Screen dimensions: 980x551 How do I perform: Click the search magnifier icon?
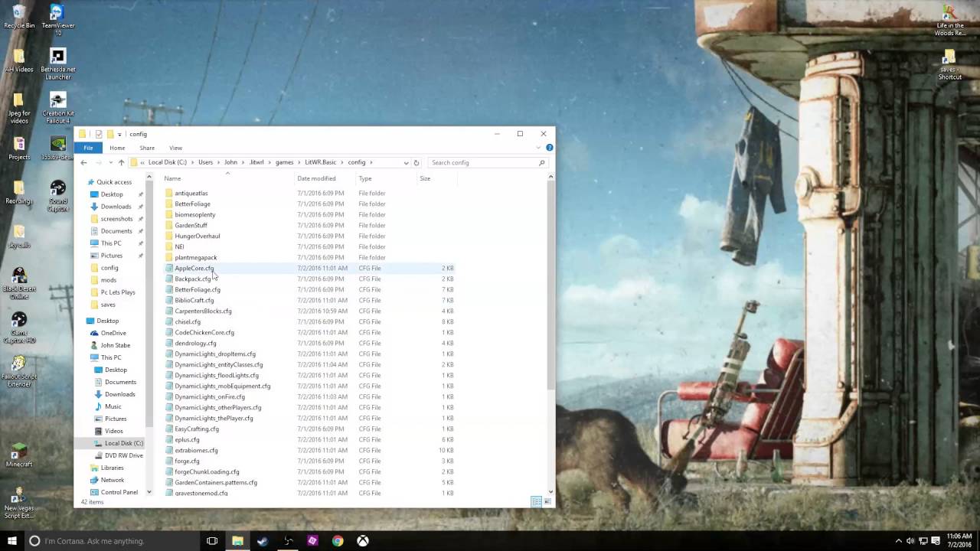541,162
